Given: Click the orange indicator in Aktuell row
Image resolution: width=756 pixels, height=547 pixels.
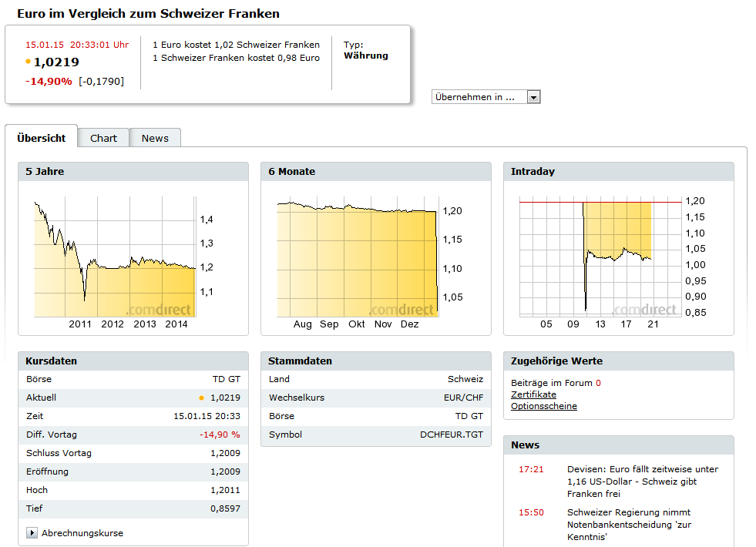Looking at the screenshot, I should point(202,398).
